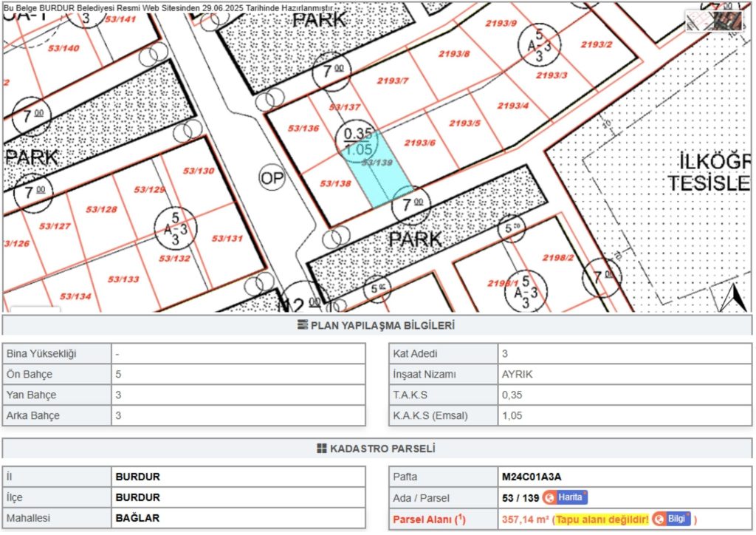
Task: Click the Kadastro Parseli section header
Action: click(377, 449)
